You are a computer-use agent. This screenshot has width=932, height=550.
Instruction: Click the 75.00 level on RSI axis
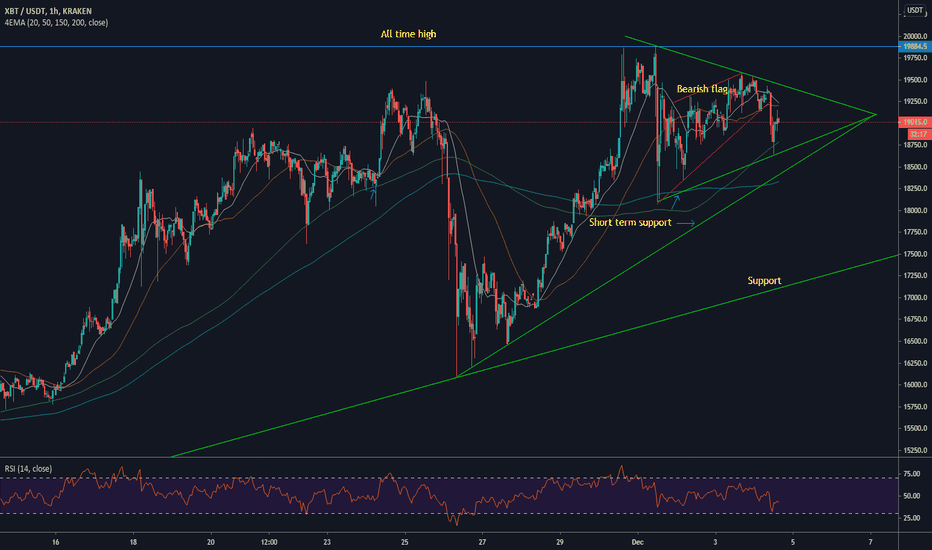[x=912, y=474]
